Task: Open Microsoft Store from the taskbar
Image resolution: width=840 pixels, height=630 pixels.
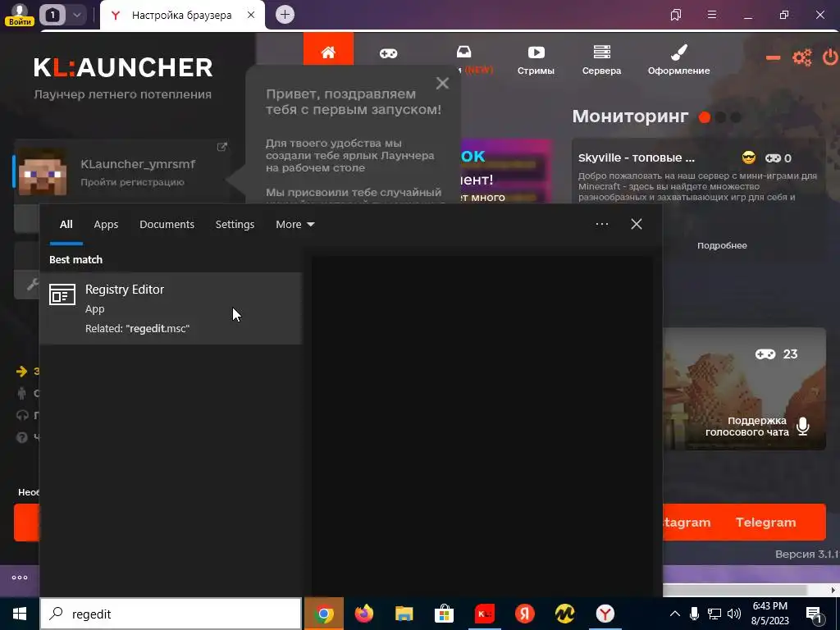Action: point(444,614)
